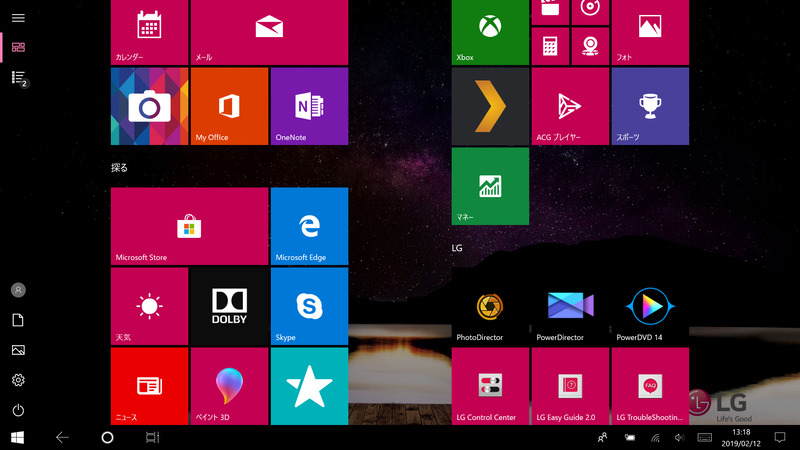800x450 pixels.
Task: Launch the Plex tile with orange chevron
Action: [x=490, y=106]
